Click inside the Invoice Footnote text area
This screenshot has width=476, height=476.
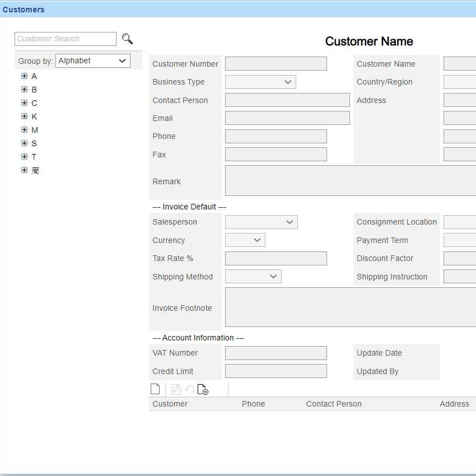pos(351,307)
